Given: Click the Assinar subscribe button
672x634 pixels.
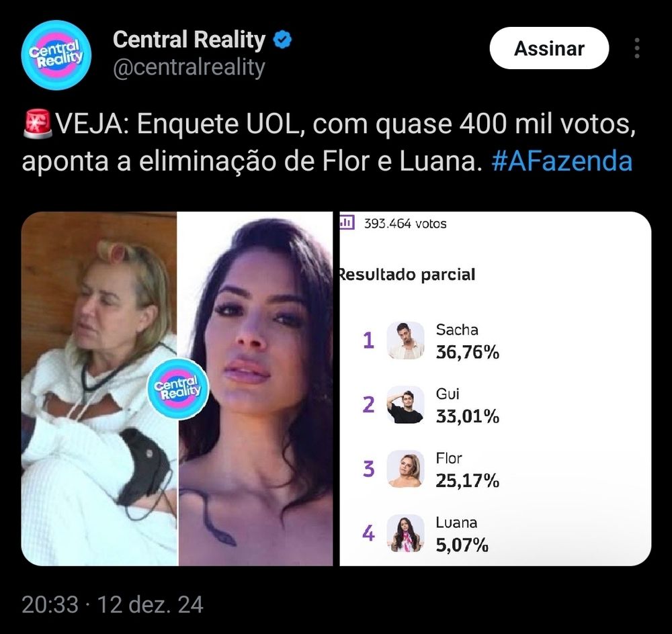Looking at the screenshot, I should coord(549,48).
